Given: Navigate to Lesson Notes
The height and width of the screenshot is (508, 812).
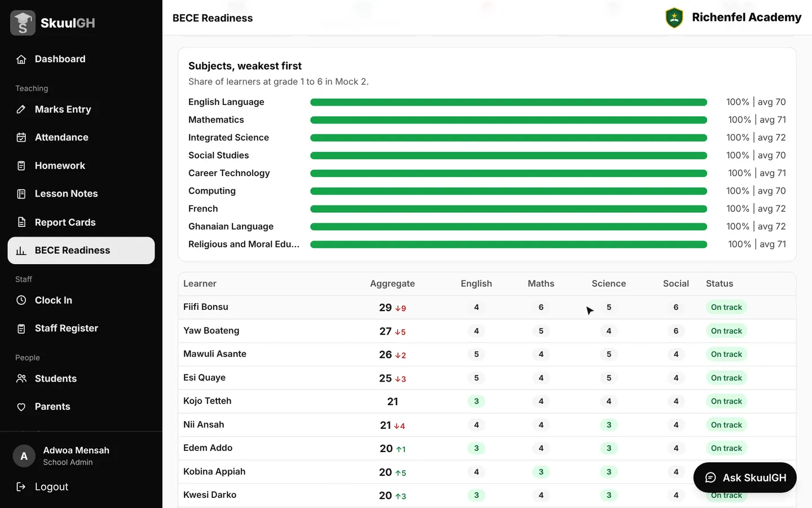Looking at the screenshot, I should click(81, 194).
